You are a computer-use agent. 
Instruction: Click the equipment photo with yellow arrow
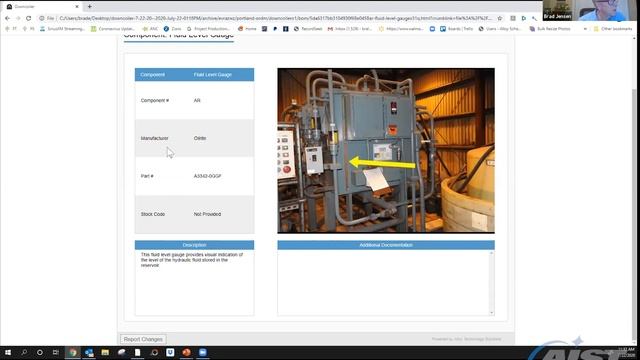pos(386,151)
